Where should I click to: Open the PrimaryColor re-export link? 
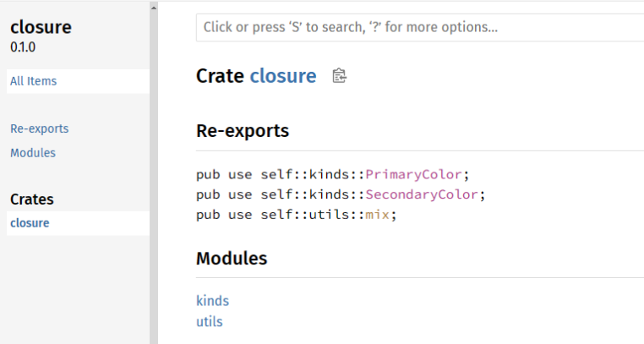pyautogui.click(x=413, y=174)
